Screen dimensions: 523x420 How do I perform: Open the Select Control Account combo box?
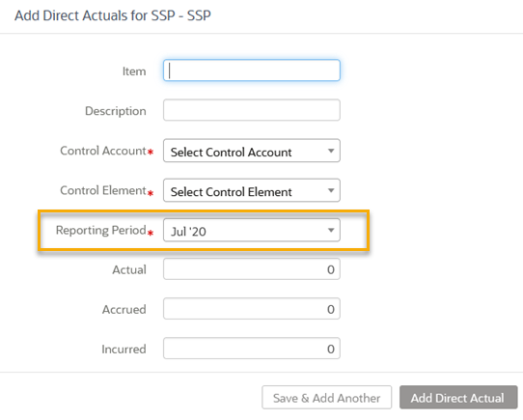(252, 151)
